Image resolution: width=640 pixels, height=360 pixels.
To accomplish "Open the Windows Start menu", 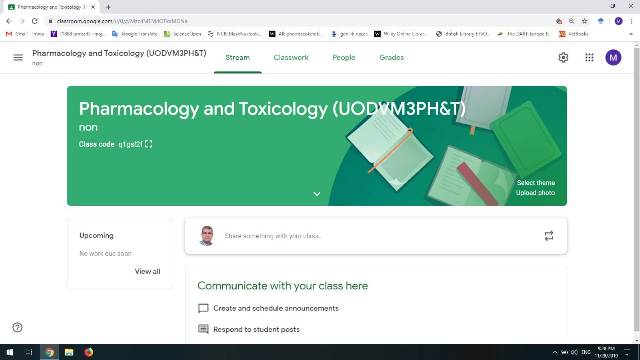I will [x=10, y=352].
